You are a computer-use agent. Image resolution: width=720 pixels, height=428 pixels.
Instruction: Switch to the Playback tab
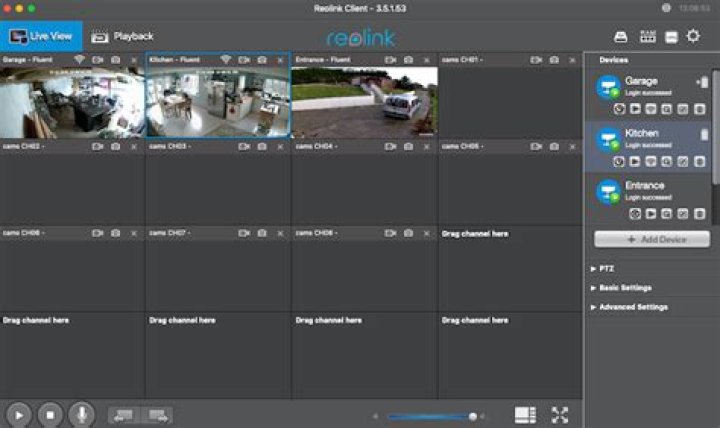click(122, 36)
